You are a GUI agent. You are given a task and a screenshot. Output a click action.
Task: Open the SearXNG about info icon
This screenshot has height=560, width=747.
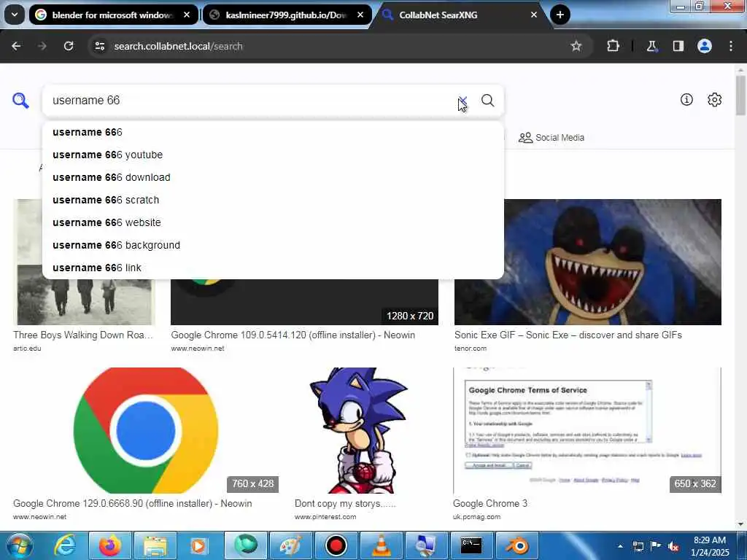point(686,99)
